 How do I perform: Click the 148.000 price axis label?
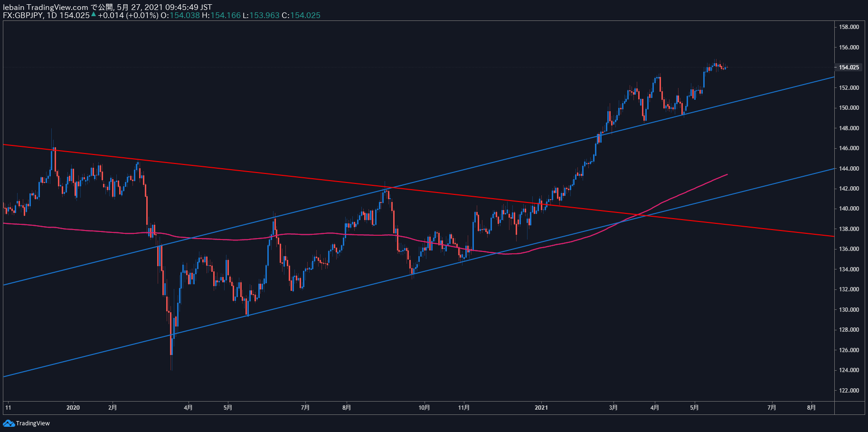click(849, 128)
